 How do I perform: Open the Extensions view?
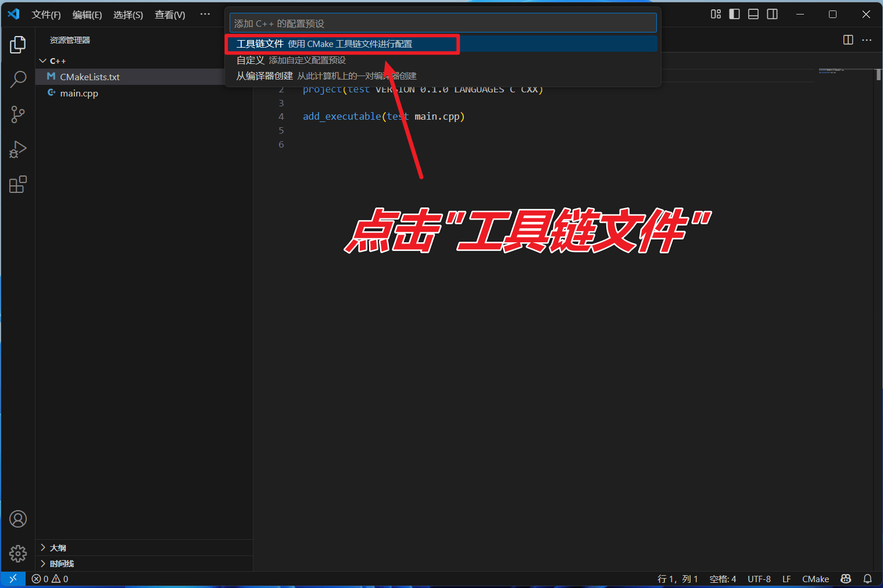point(18,185)
